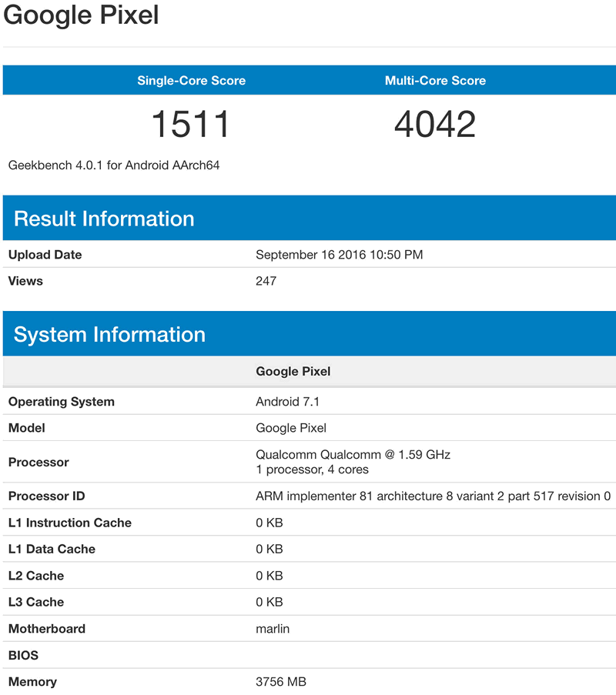Select '1 processor, 4 cores' text
The width and height of the screenshot is (616, 695).
pyautogui.click(x=312, y=469)
